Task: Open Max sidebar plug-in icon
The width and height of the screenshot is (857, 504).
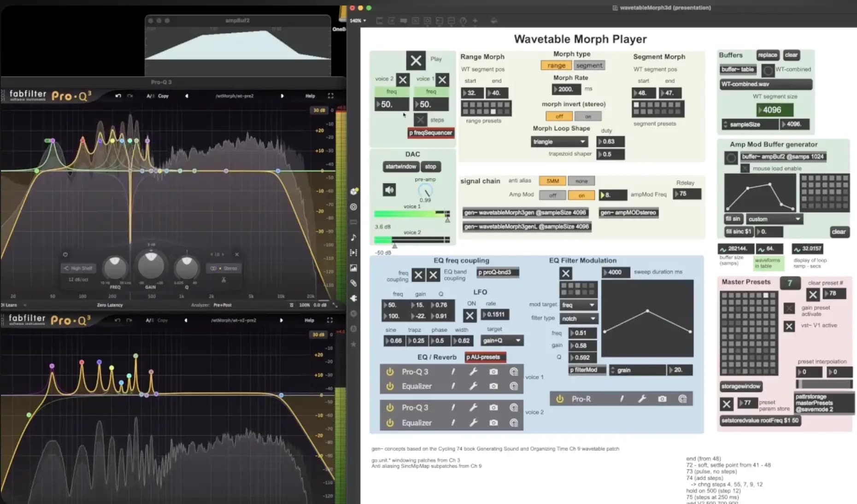Action: [x=353, y=298]
